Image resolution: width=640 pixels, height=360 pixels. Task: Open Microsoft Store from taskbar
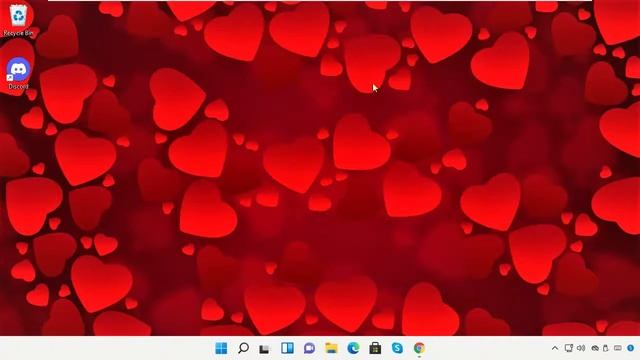375,348
